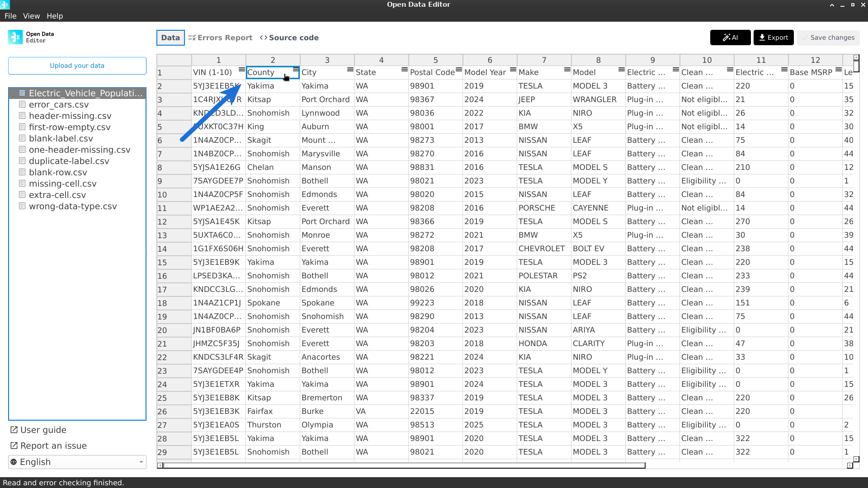The height and width of the screenshot is (488, 868).
Task: Switch to the Source code tab
Action: (x=289, y=38)
